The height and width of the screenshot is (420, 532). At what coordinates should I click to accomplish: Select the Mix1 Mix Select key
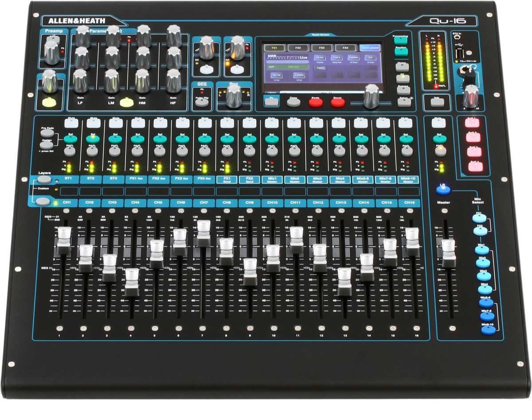coord(482,250)
